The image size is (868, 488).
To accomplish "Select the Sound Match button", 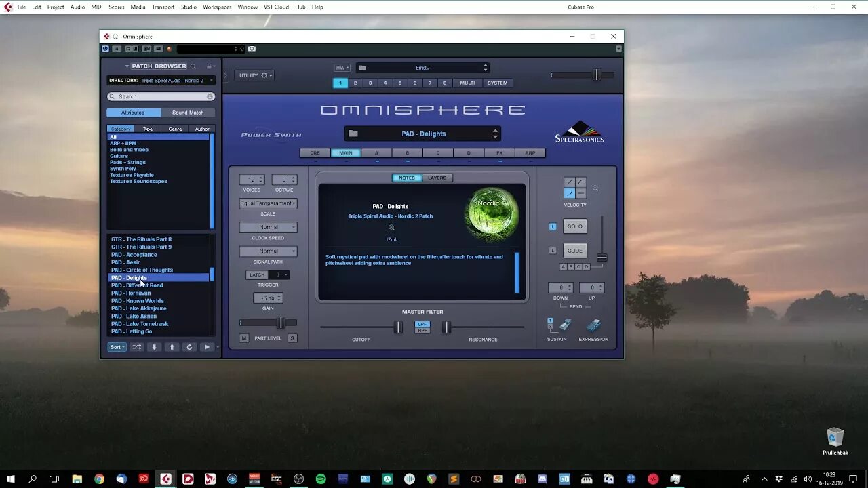I will (x=188, y=113).
